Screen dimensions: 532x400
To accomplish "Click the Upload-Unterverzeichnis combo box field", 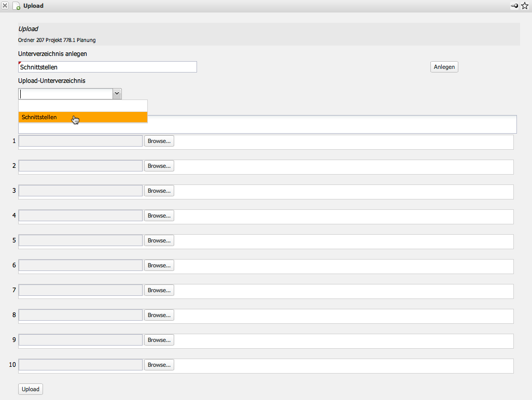I will click(x=65, y=94).
